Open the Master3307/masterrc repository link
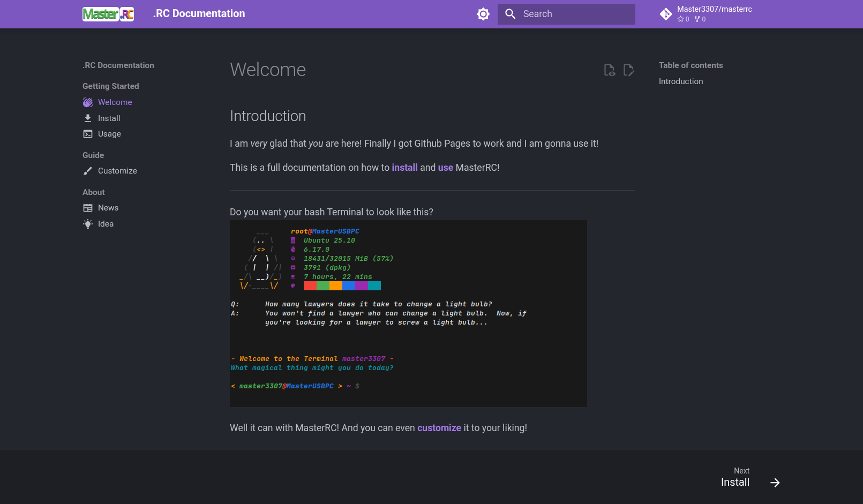863x504 pixels. pyautogui.click(x=706, y=14)
